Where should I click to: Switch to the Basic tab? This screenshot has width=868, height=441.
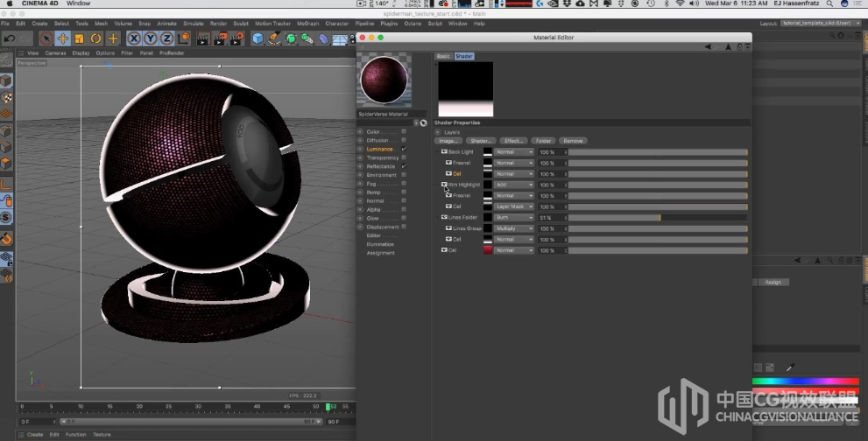pos(443,57)
